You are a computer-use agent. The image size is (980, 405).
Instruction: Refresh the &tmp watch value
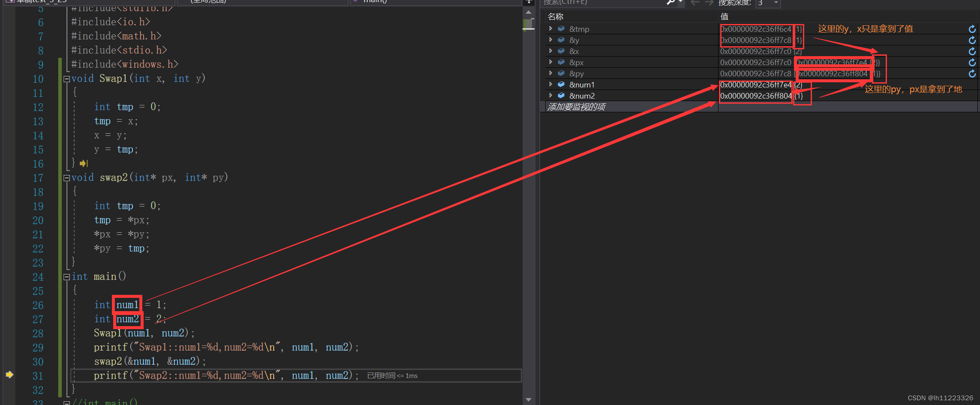coord(972,29)
